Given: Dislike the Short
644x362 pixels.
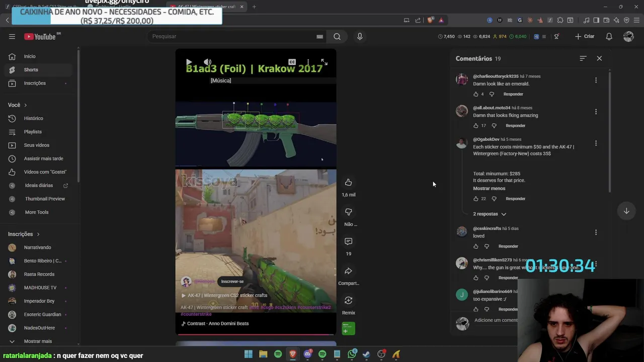Looking at the screenshot, I should coord(348,212).
